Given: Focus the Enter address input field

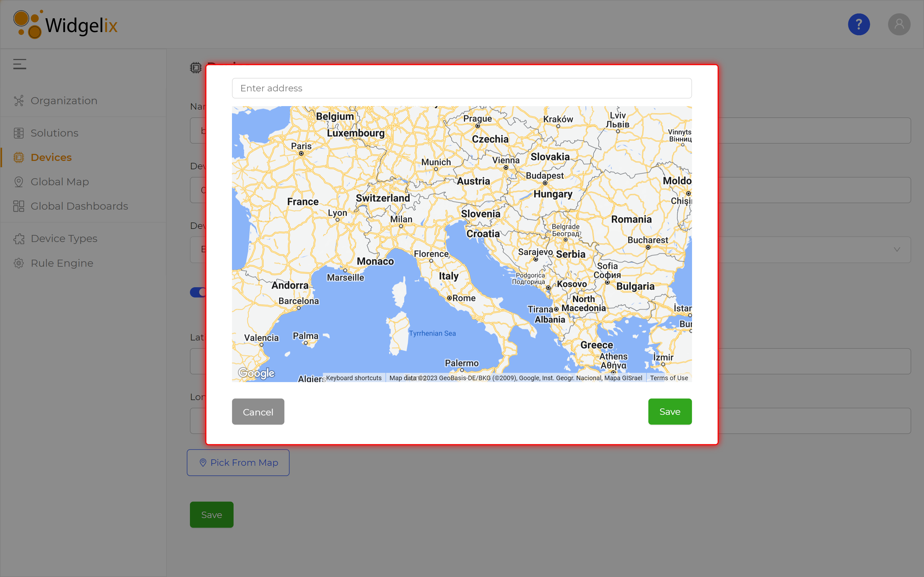Looking at the screenshot, I should [x=461, y=88].
